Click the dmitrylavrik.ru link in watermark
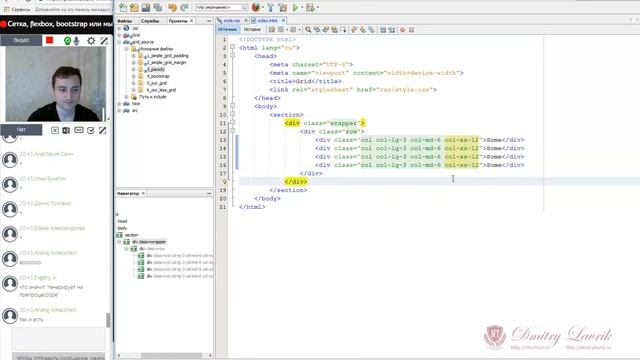 (x=588, y=347)
